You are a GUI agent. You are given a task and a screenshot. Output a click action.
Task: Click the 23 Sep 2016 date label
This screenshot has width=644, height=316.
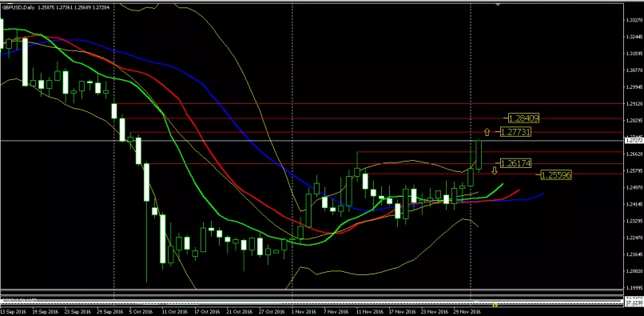(x=78, y=312)
